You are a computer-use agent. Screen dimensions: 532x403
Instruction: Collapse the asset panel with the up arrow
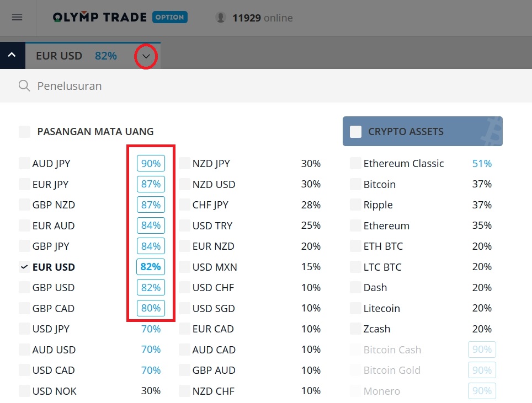(12, 55)
